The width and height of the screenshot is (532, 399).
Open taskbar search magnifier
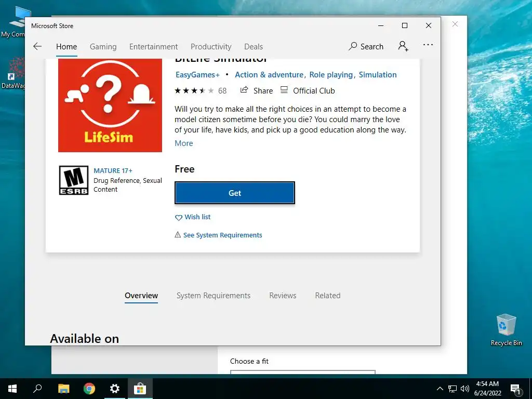click(x=37, y=389)
